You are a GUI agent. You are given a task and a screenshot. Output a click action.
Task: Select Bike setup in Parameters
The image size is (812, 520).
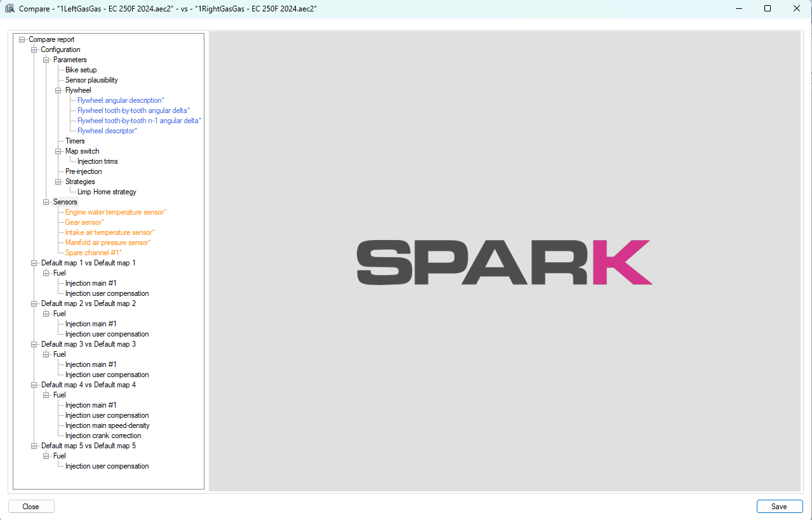tap(81, 70)
